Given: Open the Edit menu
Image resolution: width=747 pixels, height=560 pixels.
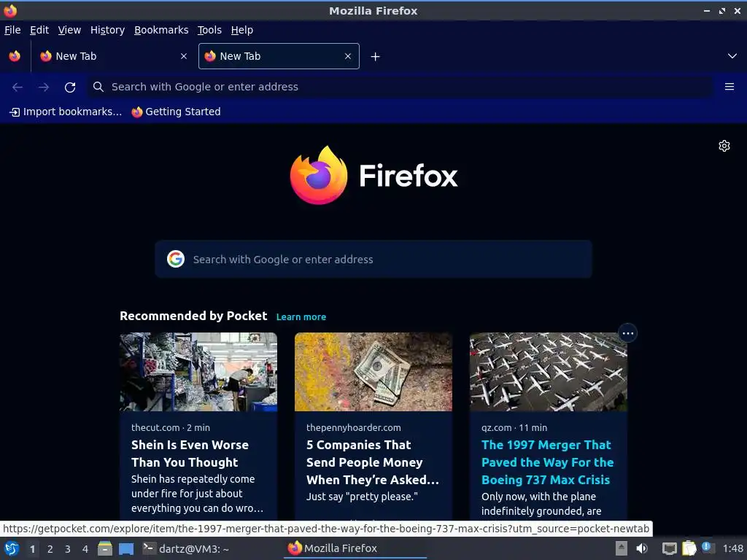Looking at the screenshot, I should [39, 30].
